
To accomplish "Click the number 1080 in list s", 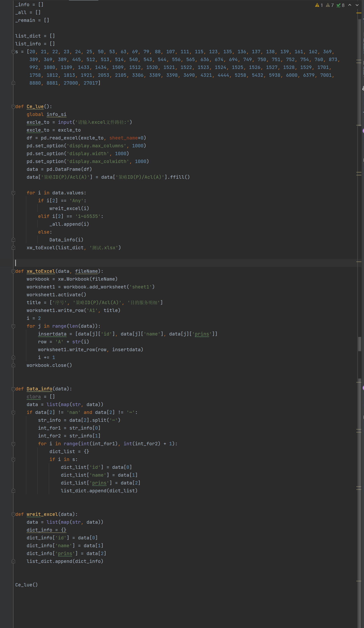I will [49, 67].
